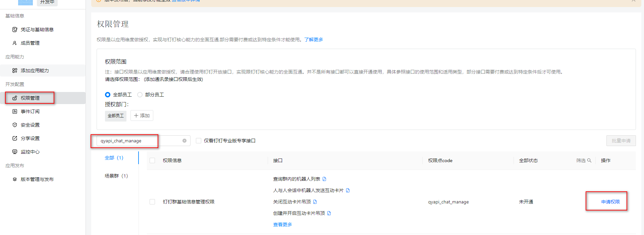644x235 pixels.
Task: Click the 钉钉群基础信息管理权限 permission name
Action: [189, 202]
